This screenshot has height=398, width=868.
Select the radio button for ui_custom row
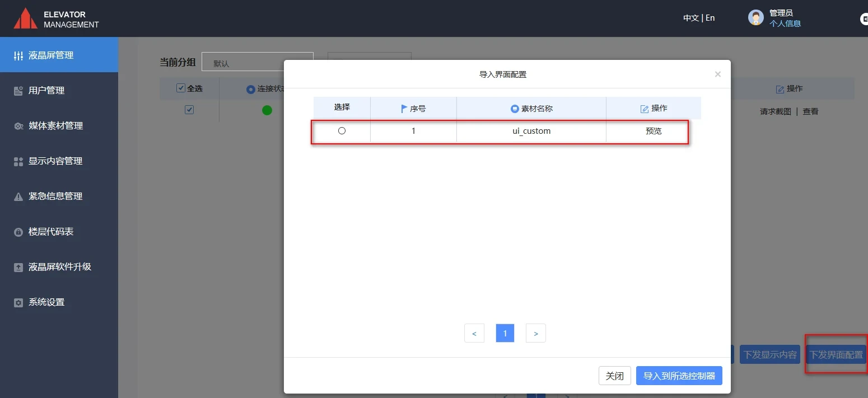pyautogui.click(x=342, y=131)
